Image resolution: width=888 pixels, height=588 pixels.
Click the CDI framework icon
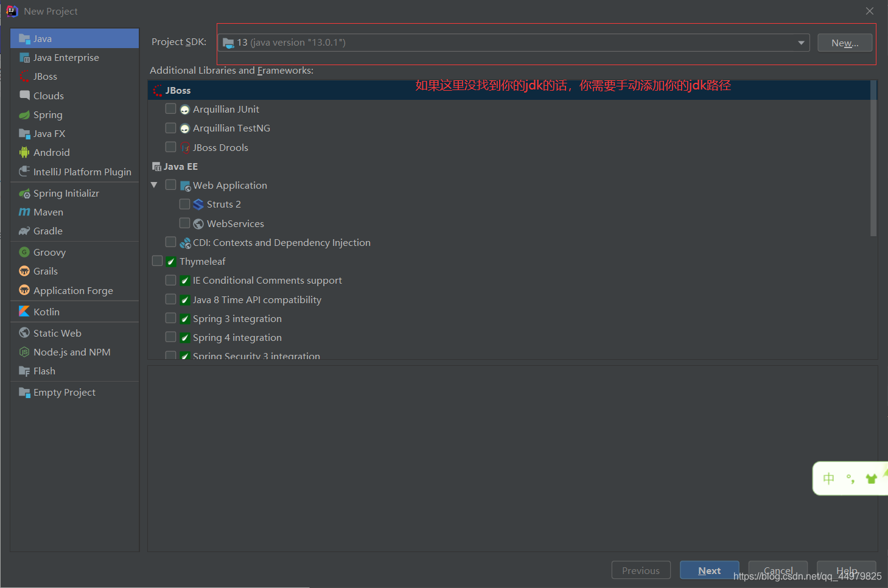point(185,243)
